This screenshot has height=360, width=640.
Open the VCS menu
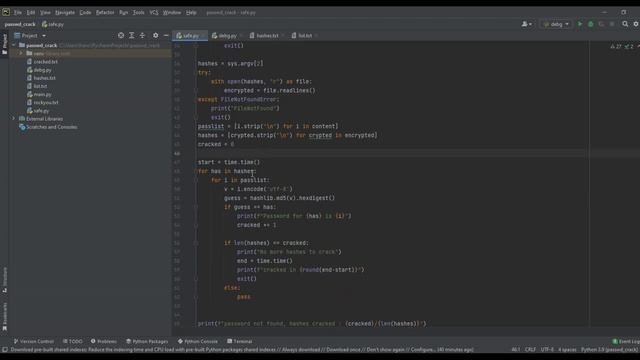click(x=153, y=13)
